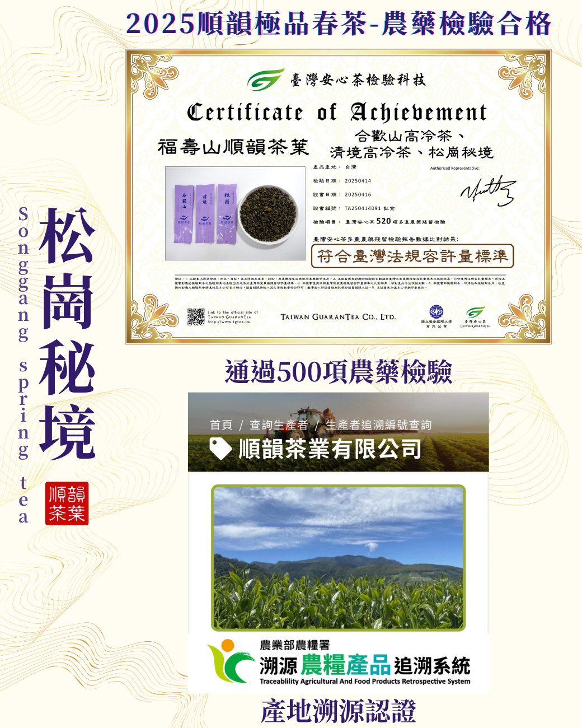Select the purple 松崗 tea packet in the photo
The height and width of the screenshot is (728, 582).
point(227,213)
